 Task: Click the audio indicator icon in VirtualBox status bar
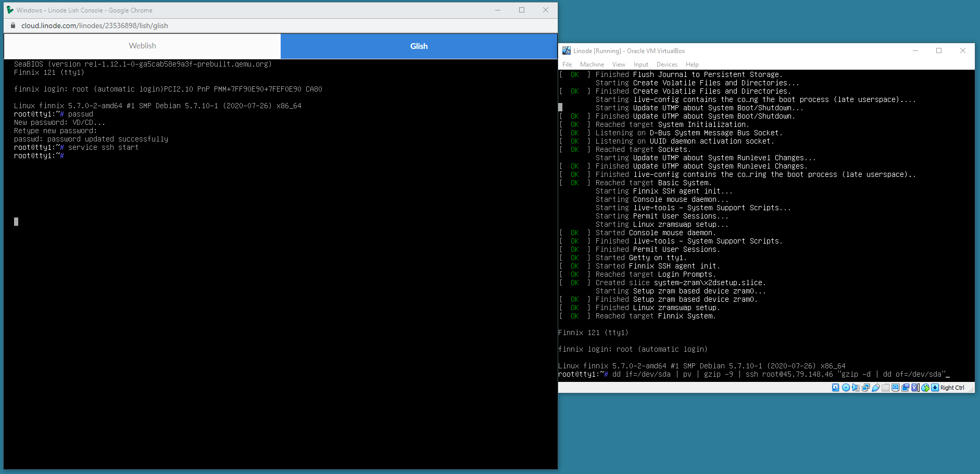click(x=856, y=387)
